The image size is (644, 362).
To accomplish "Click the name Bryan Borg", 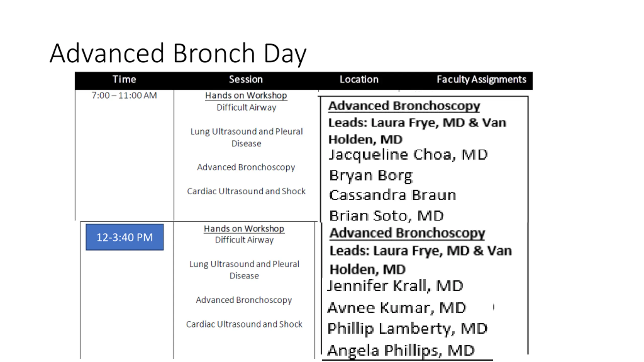I will [x=371, y=175].
